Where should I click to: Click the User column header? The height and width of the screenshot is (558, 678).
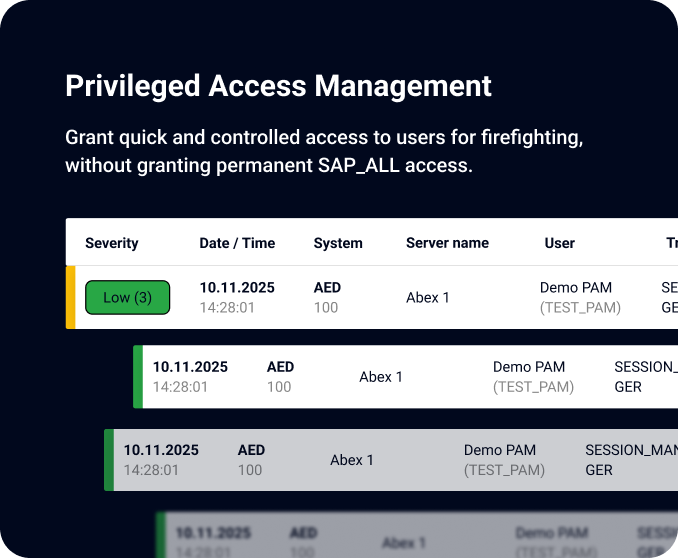click(x=560, y=243)
